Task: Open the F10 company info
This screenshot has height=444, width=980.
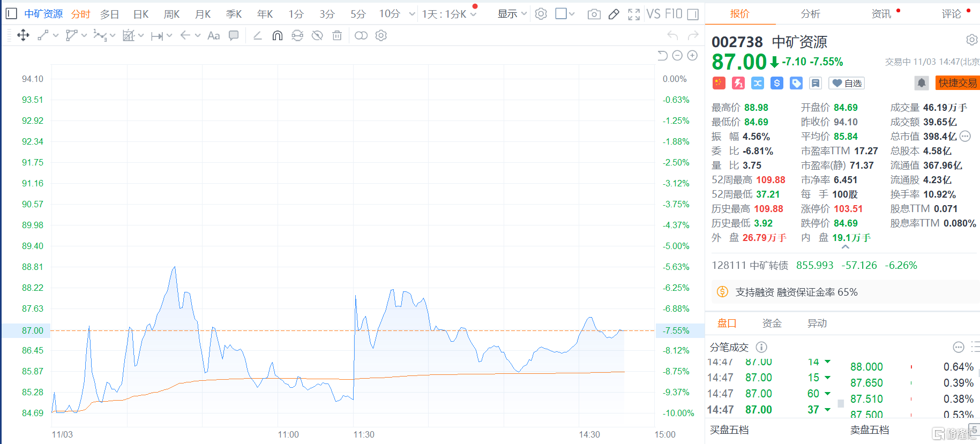Action: [x=673, y=14]
